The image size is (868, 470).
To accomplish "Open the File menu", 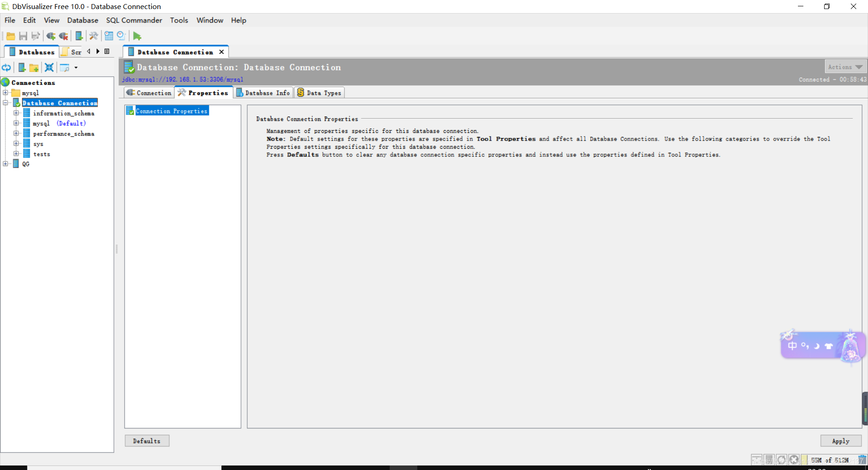I will [10, 20].
